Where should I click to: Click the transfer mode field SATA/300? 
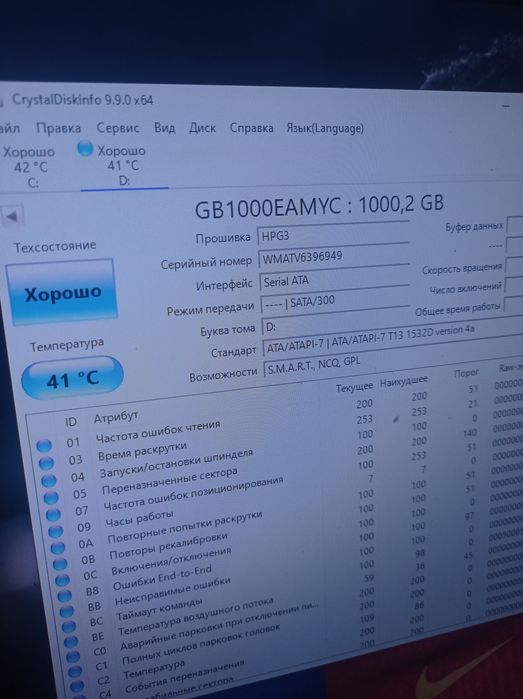(335, 302)
